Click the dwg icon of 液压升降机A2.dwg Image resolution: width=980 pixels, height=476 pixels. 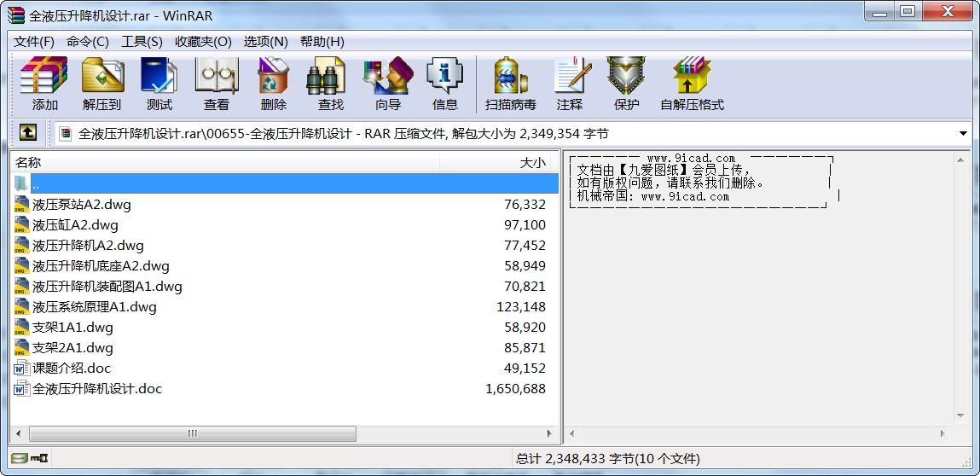click(x=22, y=245)
